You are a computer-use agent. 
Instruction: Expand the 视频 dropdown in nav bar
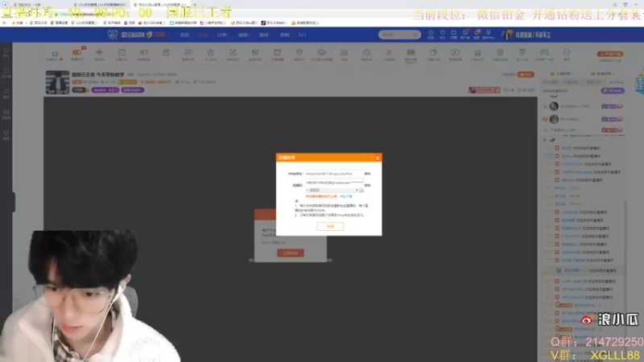[x=243, y=35]
